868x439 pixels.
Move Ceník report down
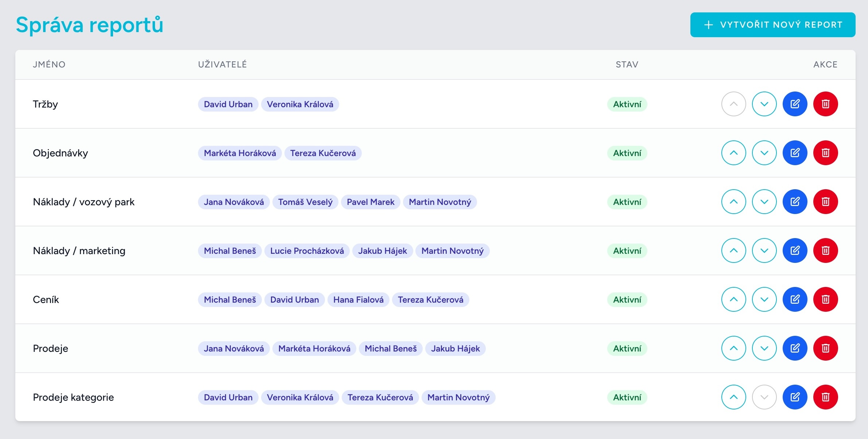coord(764,299)
